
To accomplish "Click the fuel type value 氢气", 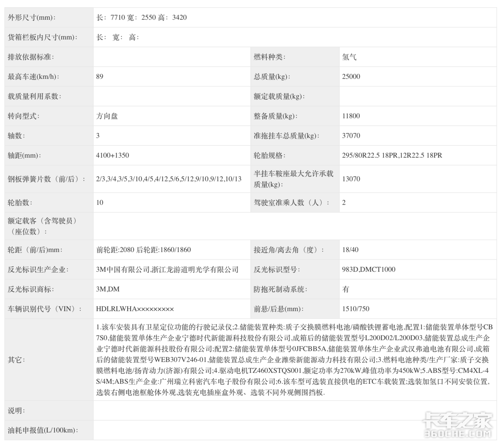I will pyautogui.click(x=349, y=57).
